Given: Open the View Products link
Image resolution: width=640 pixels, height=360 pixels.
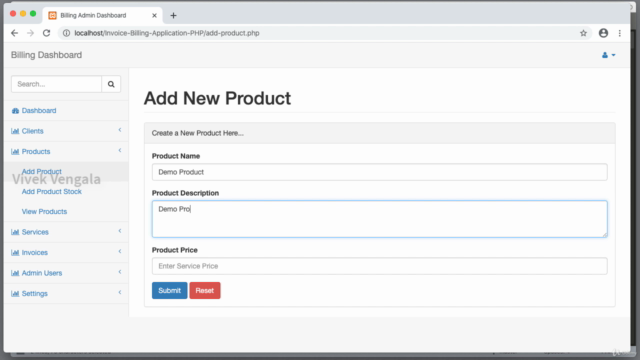Looking at the screenshot, I should point(44,211).
